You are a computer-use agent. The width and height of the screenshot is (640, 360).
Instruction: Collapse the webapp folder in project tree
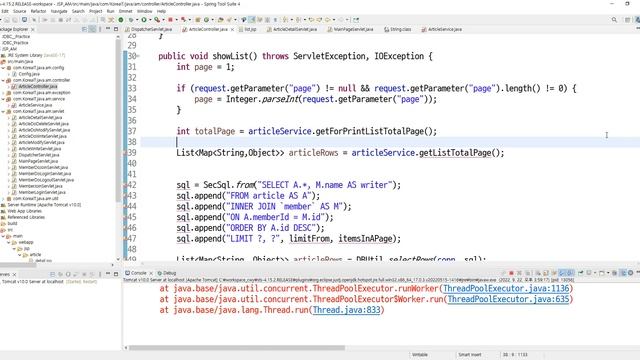[x=9, y=242]
